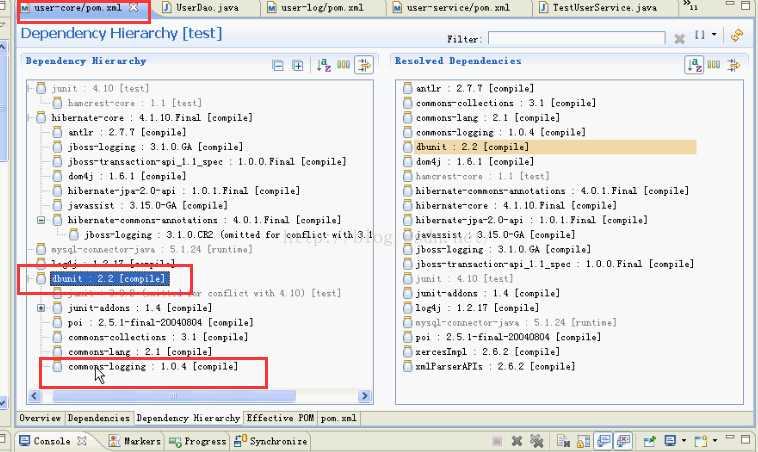Image resolution: width=758 pixels, height=452 pixels.
Task: Open the hidden editors overflow list
Action: tap(690, 6)
